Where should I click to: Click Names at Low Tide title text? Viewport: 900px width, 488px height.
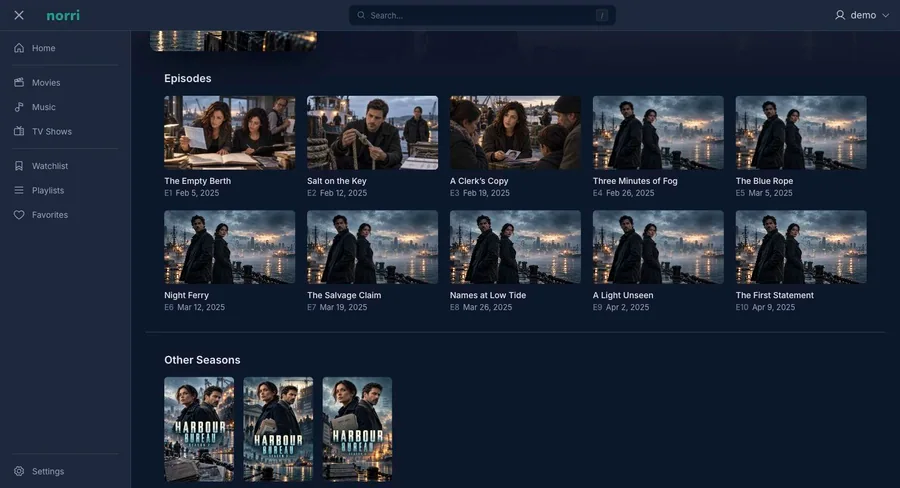coord(488,295)
